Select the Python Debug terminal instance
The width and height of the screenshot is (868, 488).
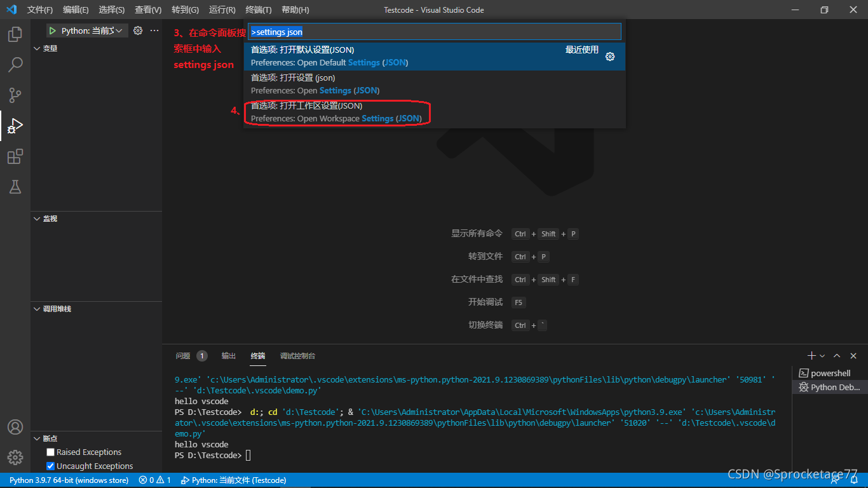pos(829,387)
